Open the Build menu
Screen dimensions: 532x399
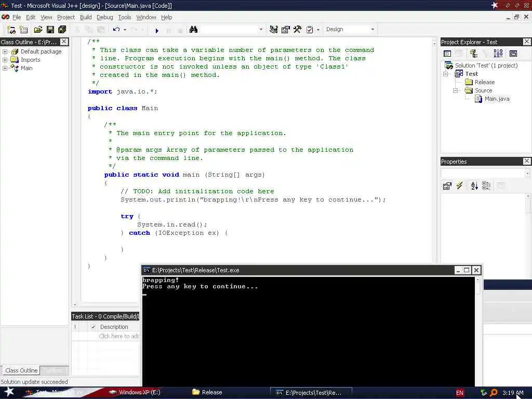pos(86,17)
